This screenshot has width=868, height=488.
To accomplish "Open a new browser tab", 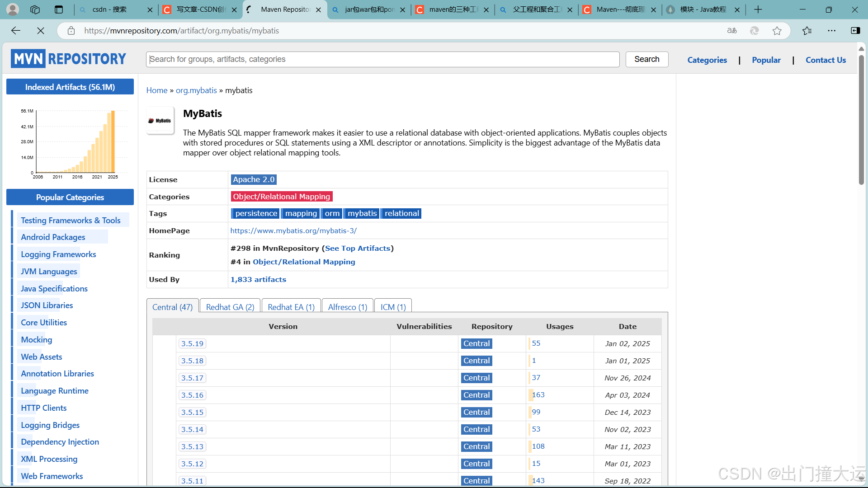I will click(758, 9).
